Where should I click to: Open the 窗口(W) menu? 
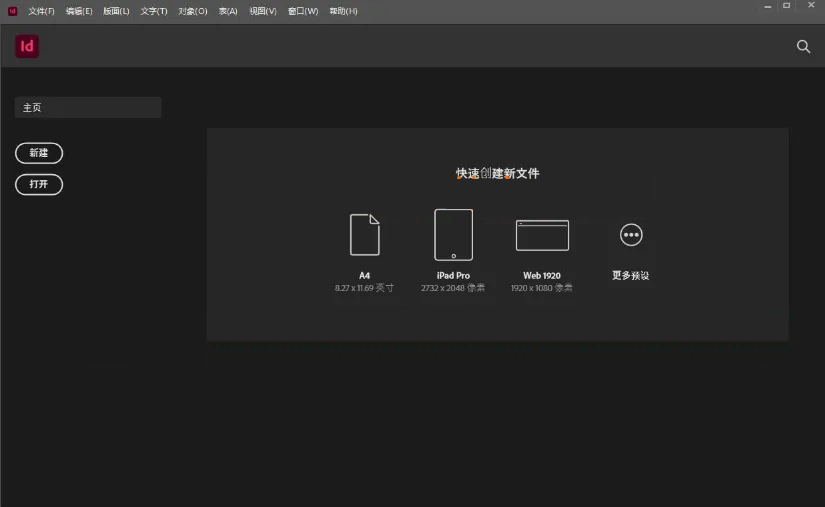[303, 11]
